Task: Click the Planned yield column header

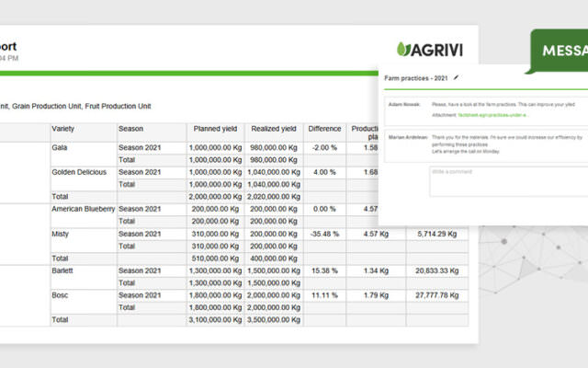Action: (215, 129)
